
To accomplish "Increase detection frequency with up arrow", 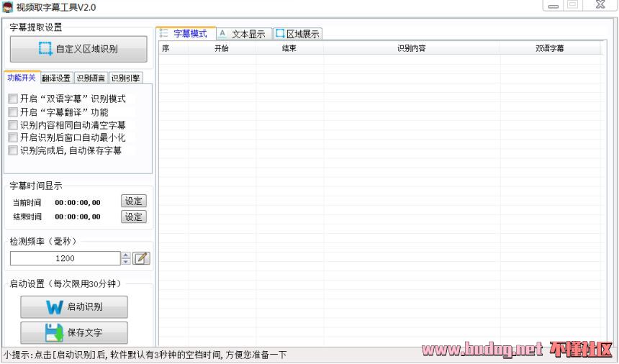I will point(125,255).
